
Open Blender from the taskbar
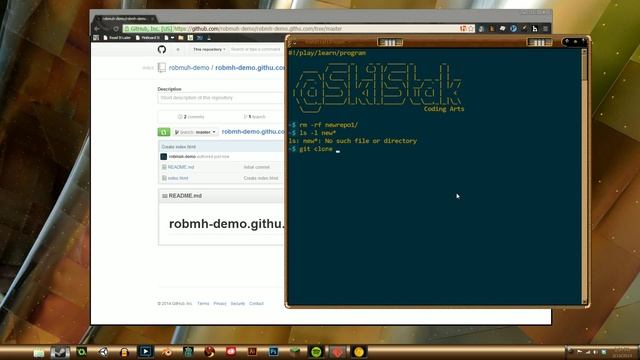click(x=166, y=352)
